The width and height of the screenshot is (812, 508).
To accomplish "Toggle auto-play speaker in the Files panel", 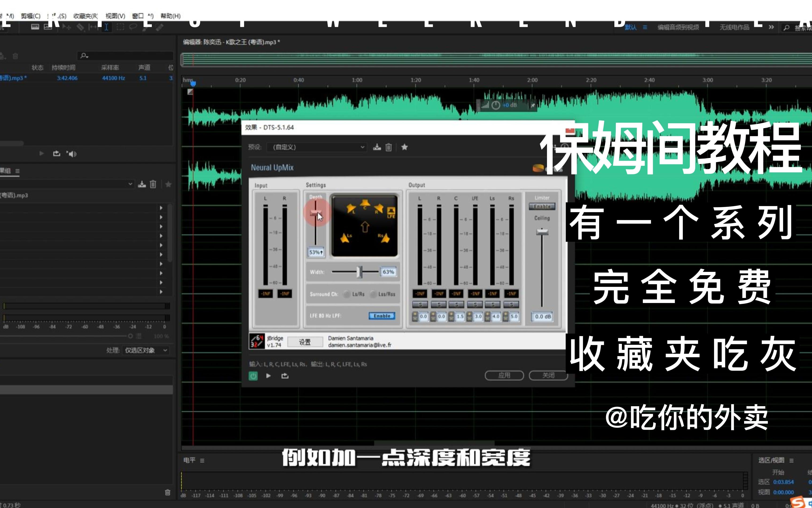I will pos(71,154).
